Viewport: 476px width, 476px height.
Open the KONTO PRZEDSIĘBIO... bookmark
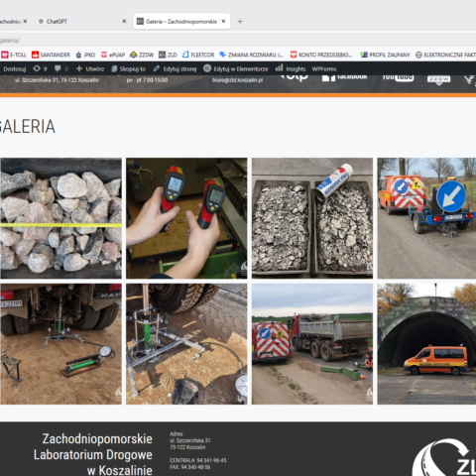pos(321,55)
